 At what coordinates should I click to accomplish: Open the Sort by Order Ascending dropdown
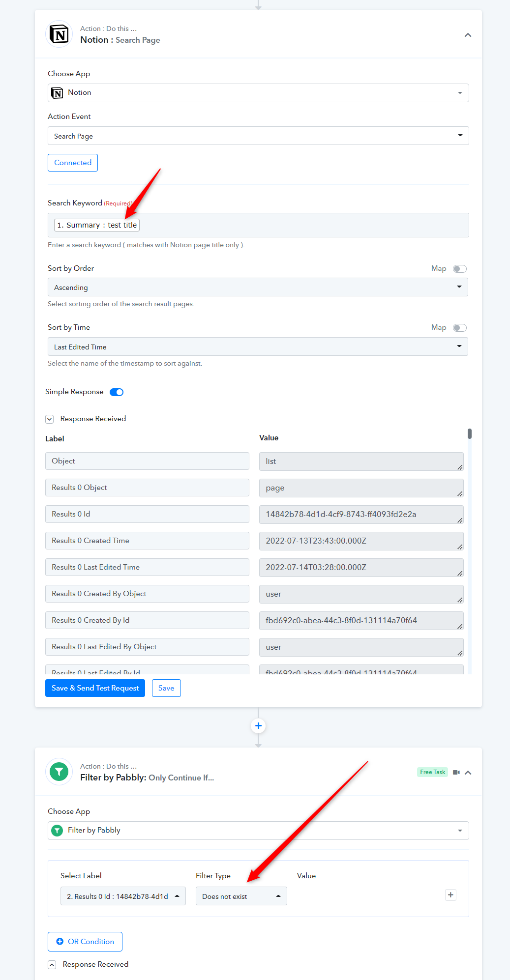258,287
